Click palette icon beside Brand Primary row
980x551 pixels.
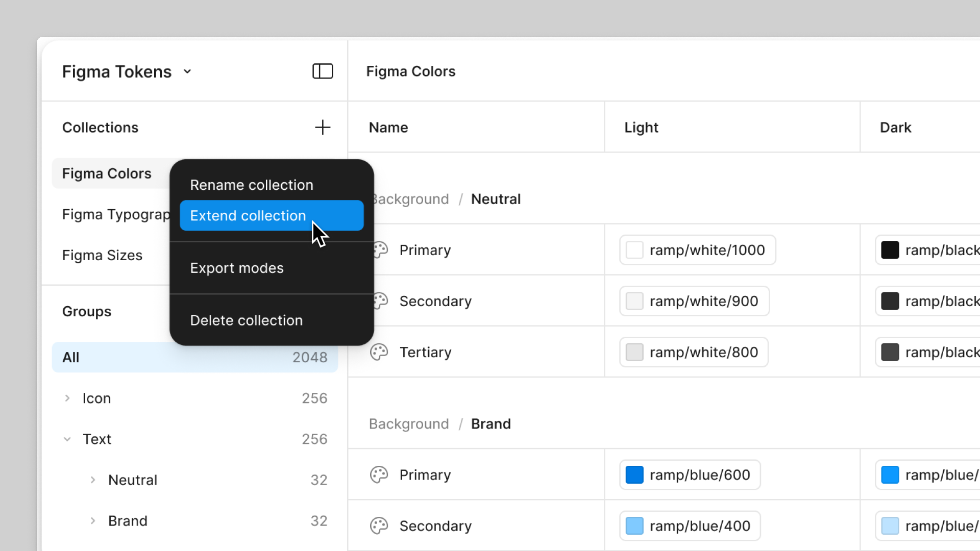[x=379, y=475]
